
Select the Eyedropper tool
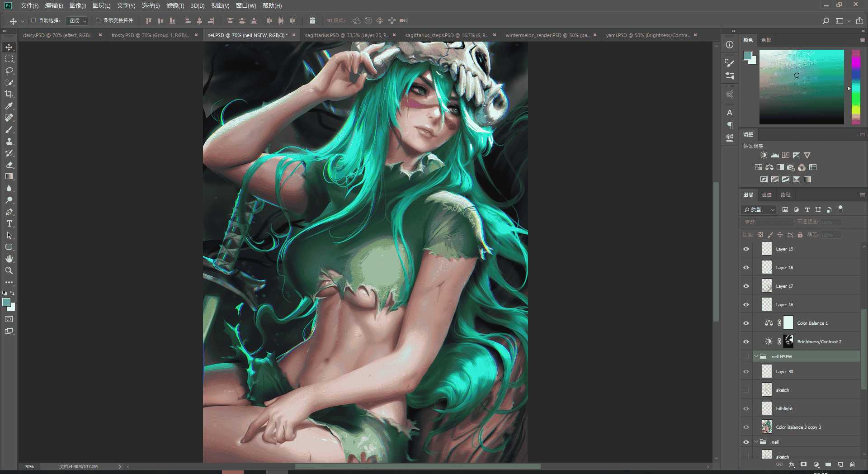tap(9, 106)
